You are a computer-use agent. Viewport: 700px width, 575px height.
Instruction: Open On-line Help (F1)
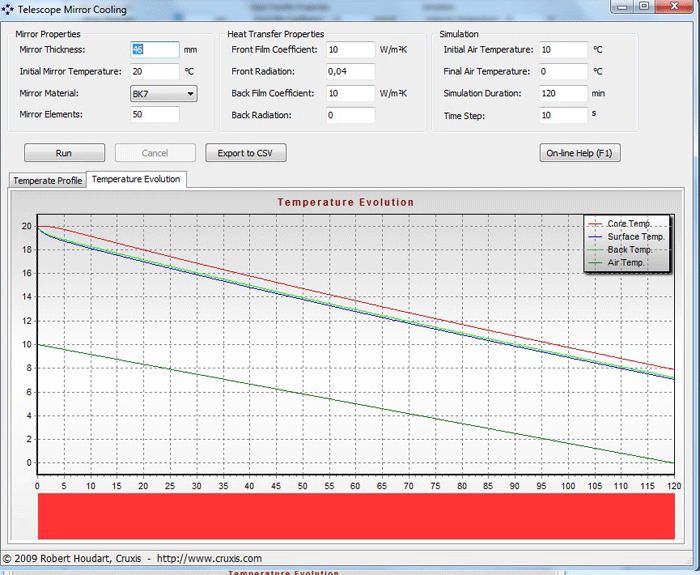(580, 153)
